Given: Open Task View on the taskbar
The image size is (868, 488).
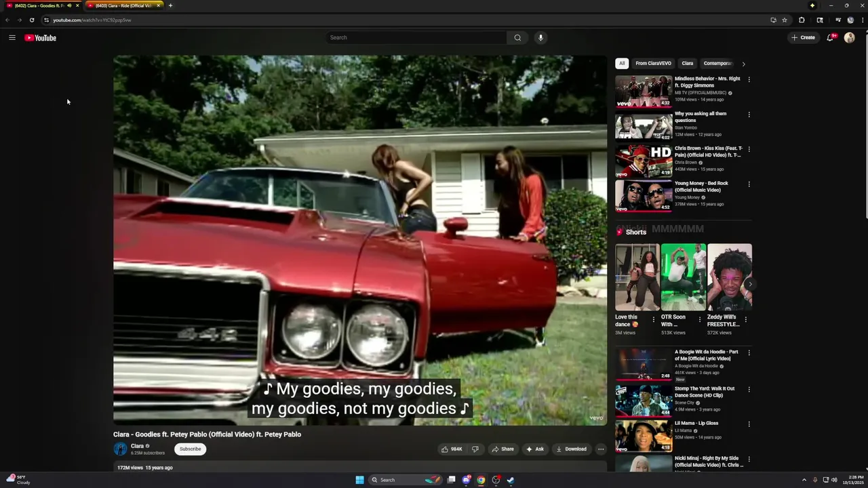Looking at the screenshot, I should (451, 480).
